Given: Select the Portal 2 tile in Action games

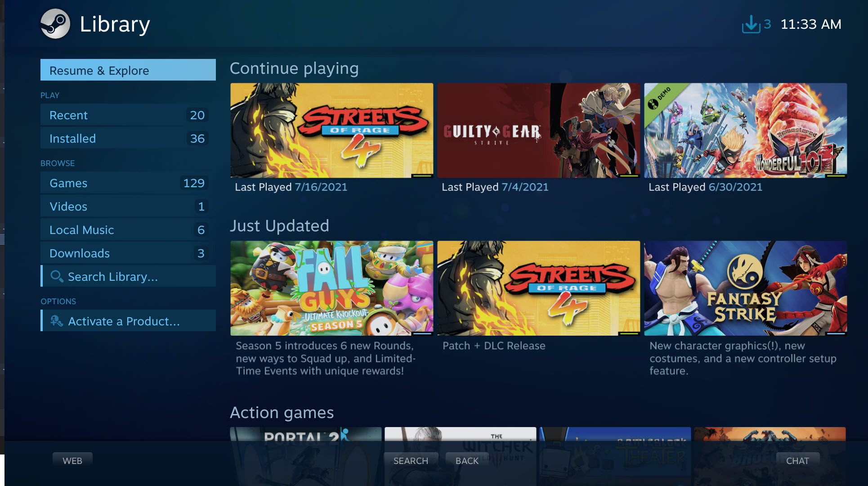Looking at the screenshot, I should [x=306, y=455].
